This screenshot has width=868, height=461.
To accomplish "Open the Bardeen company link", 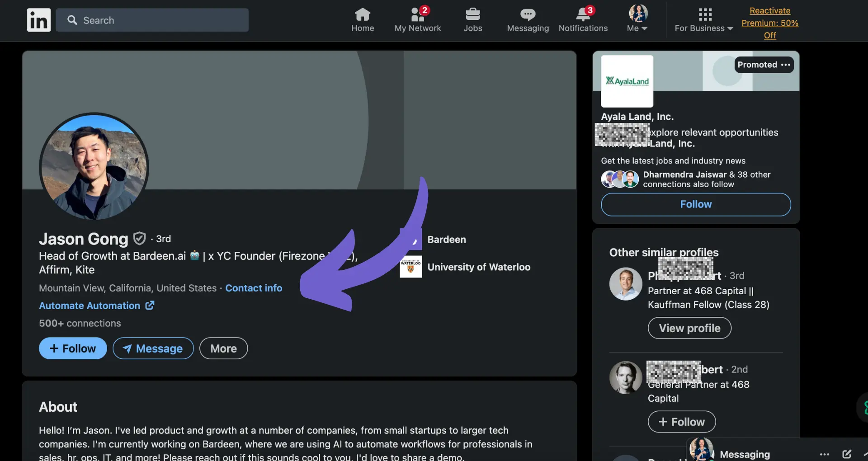I will (x=447, y=240).
